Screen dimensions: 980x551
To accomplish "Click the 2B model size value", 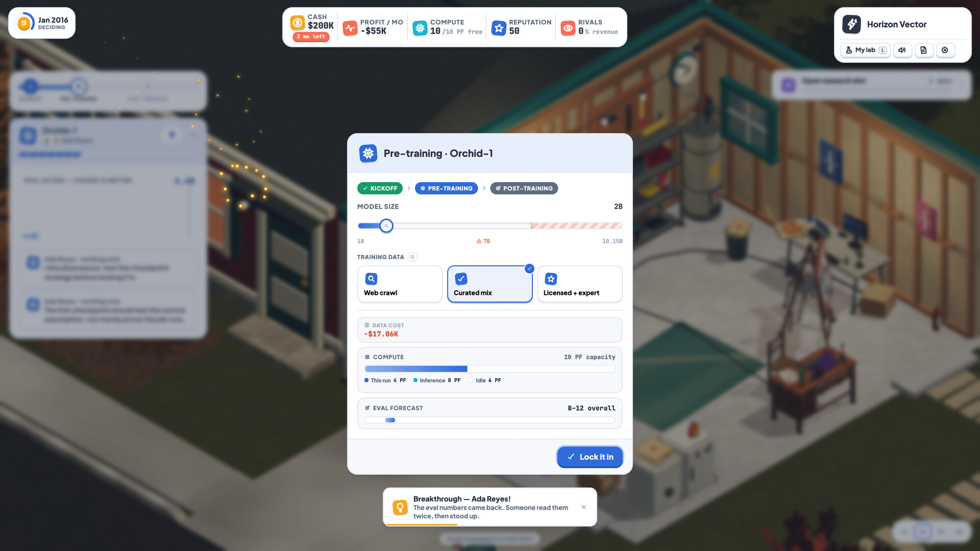I will (x=618, y=207).
